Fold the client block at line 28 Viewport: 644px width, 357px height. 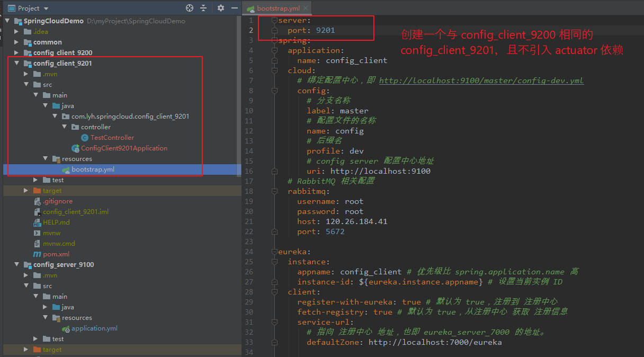tap(274, 292)
